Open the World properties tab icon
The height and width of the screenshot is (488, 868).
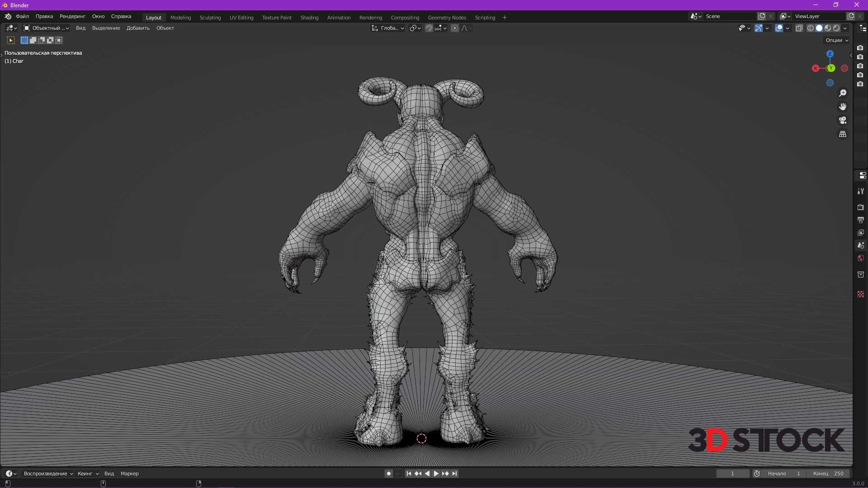point(861,258)
